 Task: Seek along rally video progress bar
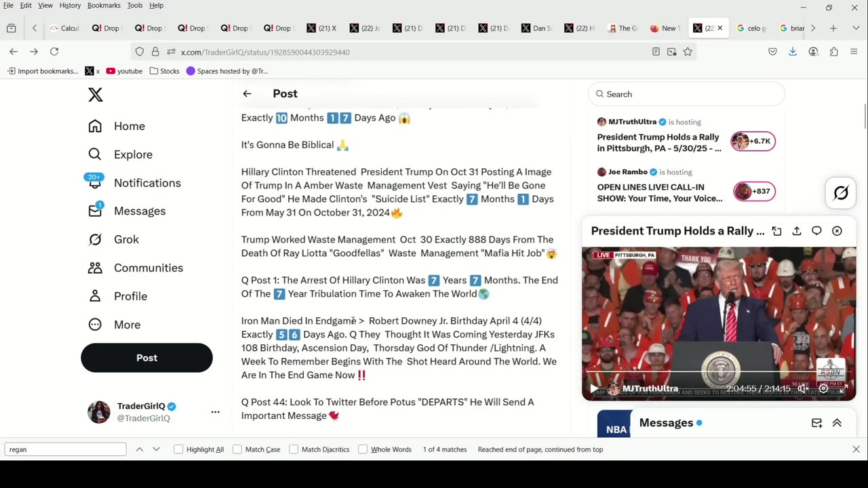719,372
